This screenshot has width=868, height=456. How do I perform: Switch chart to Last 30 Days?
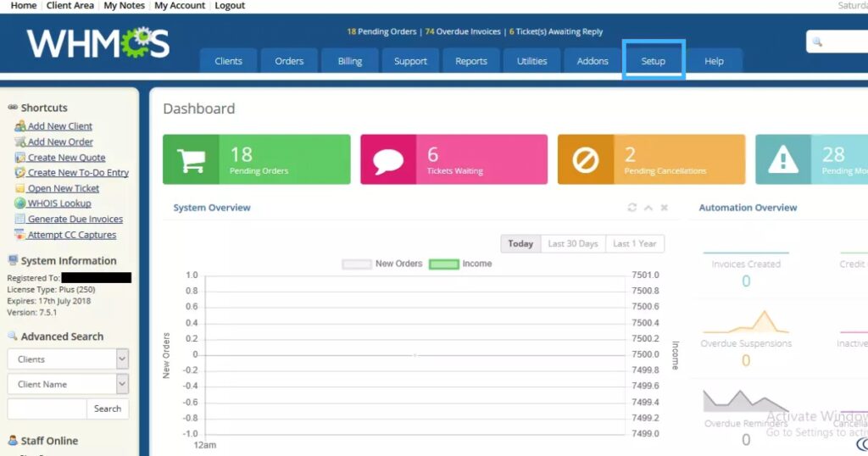pyautogui.click(x=573, y=243)
